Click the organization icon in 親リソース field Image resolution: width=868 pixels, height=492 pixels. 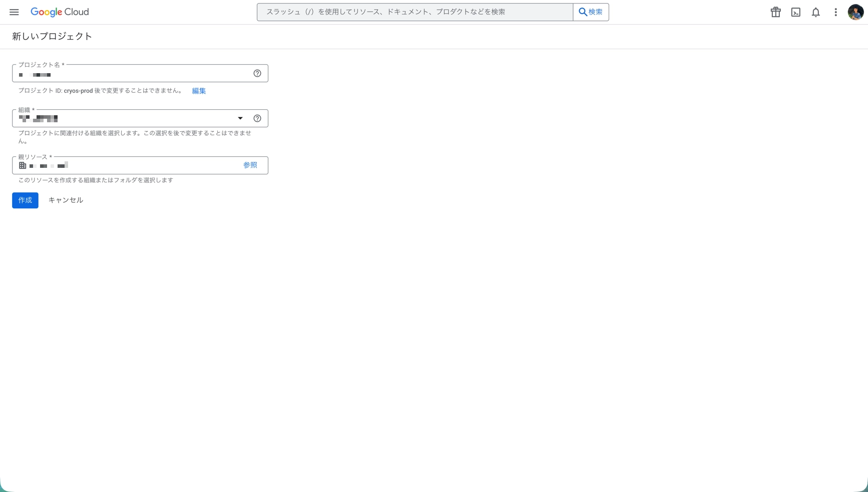[23, 165]
